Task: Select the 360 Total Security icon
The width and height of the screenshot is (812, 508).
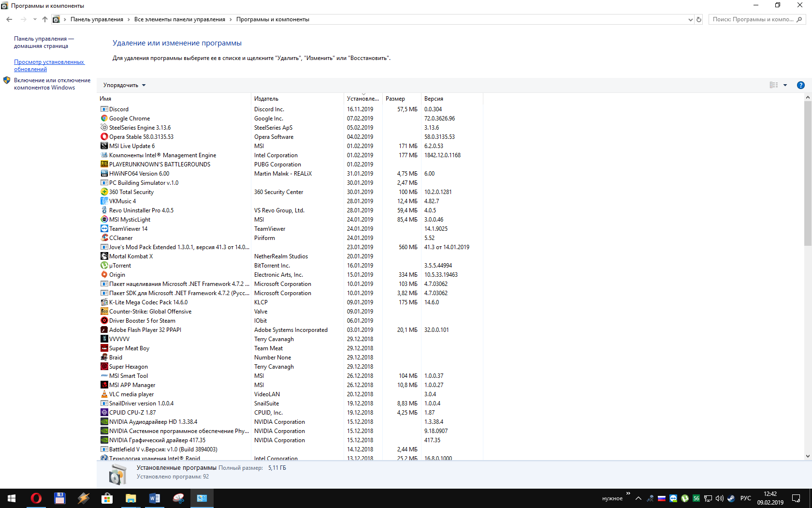Action: click(104, 192)
